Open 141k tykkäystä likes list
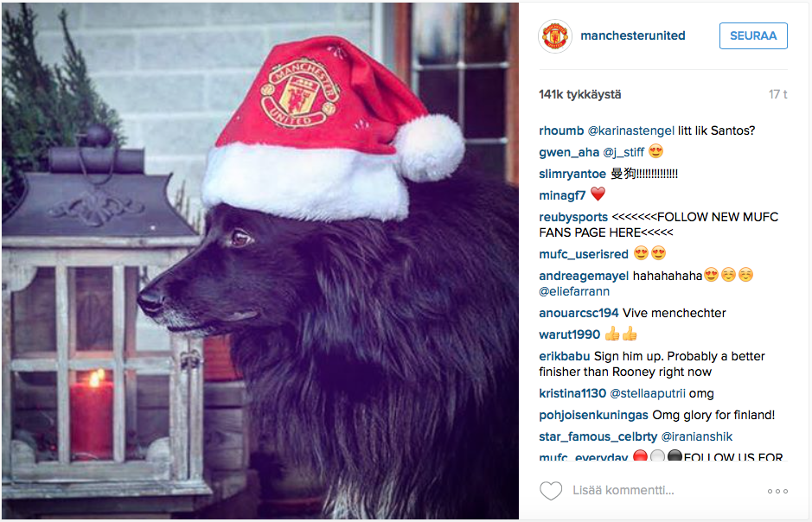This screenshot has height=522, width=812. [x=579, y=95]
